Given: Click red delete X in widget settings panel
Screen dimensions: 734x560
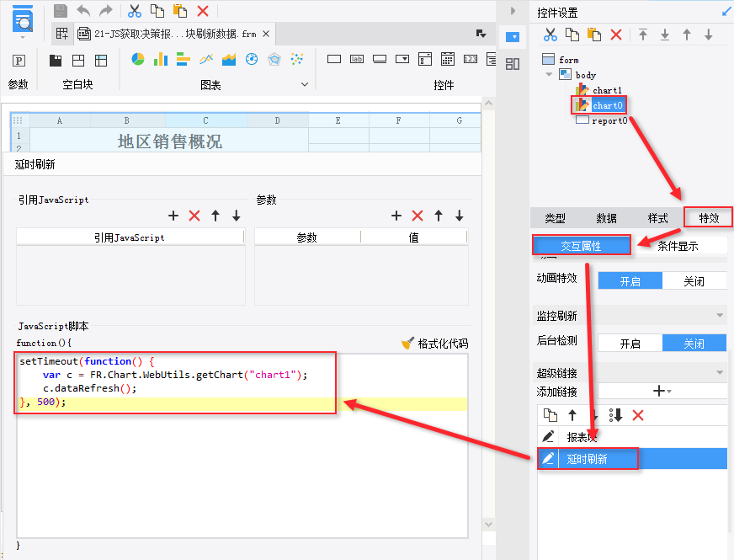Looking at the screenshot, I should click(x=616, y=35).
